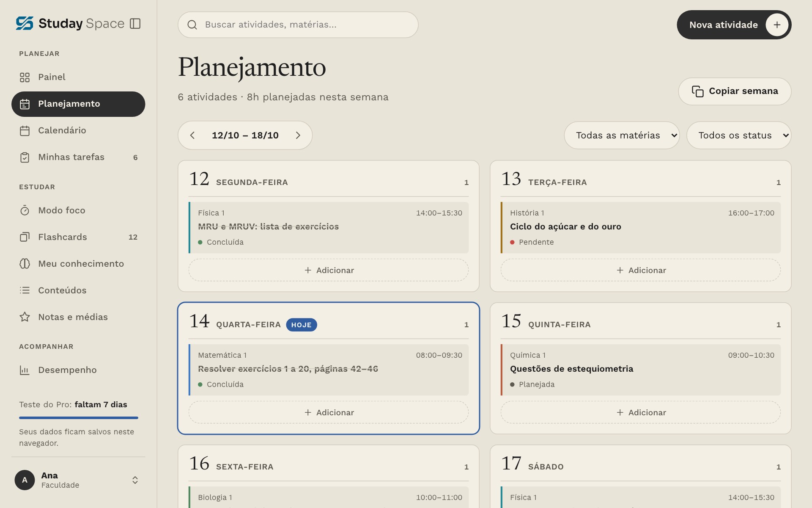Click the Planejamento page heading

pyautogui.click(x=252, y=68)
